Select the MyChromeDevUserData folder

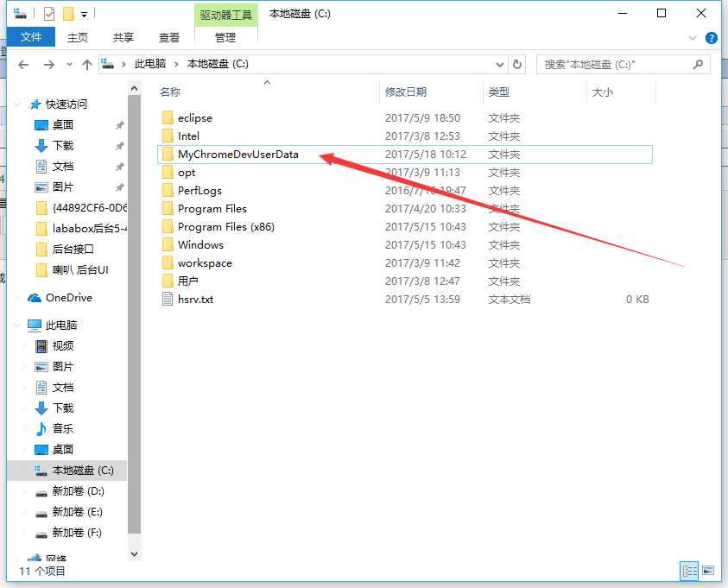coord(405,154)
